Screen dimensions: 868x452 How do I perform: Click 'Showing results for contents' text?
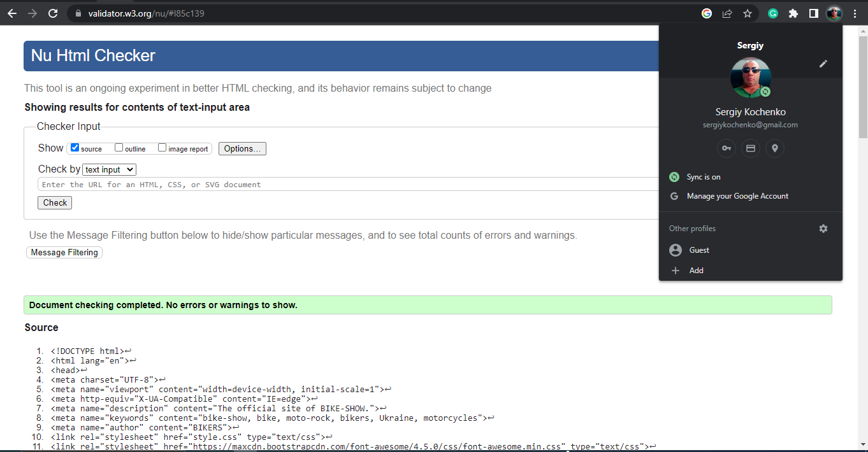click(137, 107)
